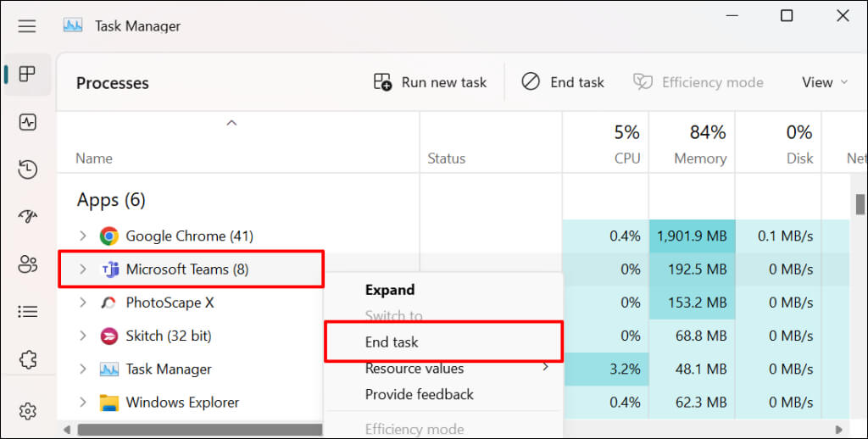
Task: Open Startup apps page in sidebar
Action: (x=27, y=217)
